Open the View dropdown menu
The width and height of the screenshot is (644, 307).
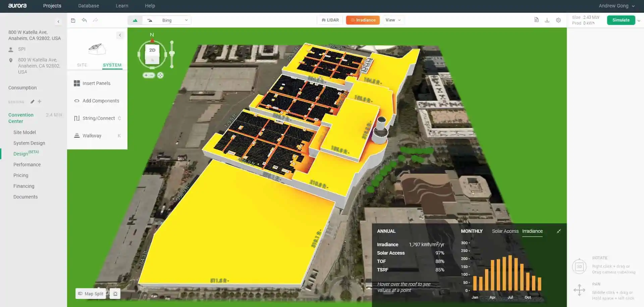click(393, 20)
